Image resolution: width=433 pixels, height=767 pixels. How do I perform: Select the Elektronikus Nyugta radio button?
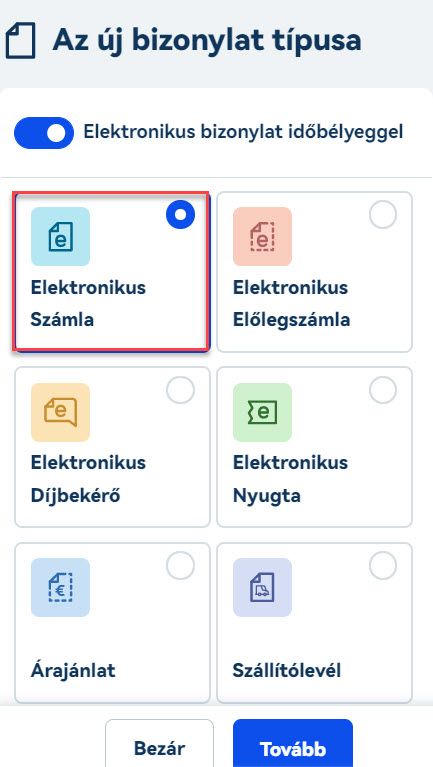pyautogui.click(x=383, y=390)
